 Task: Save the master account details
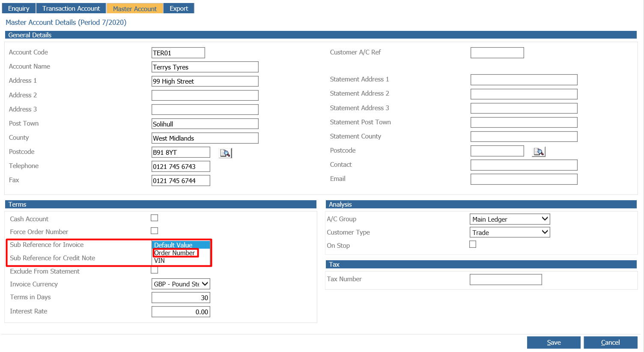click(554, 343)
